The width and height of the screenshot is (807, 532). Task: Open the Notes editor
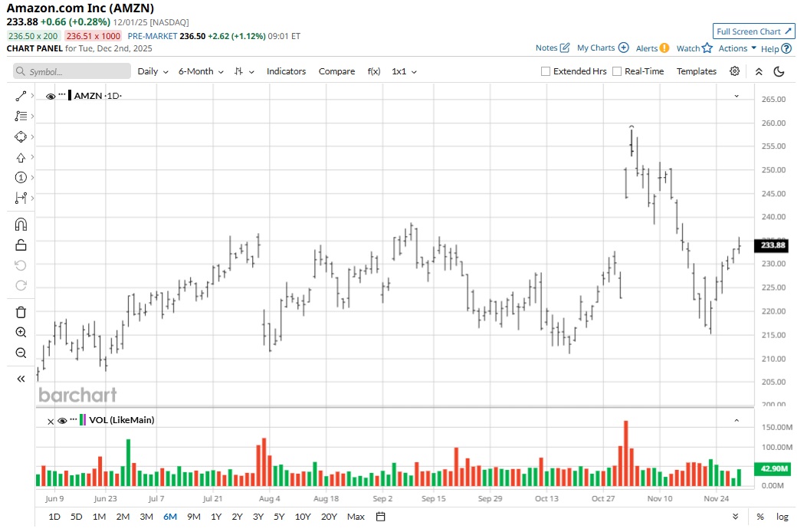tap(553, 48)
